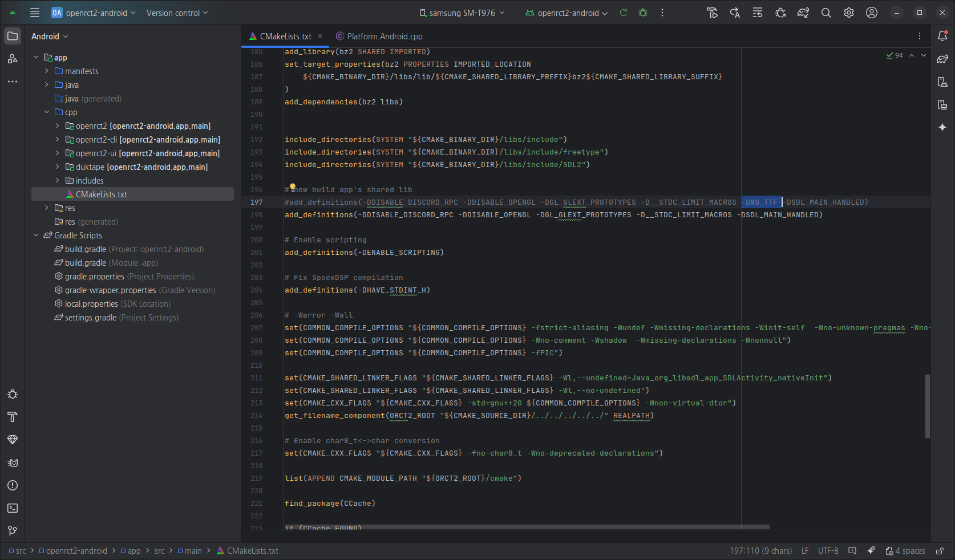Image resolution: width=955 pixels, height=560 pixels.
Task: Debug the openrct2-android app
Action: [643, 13]
